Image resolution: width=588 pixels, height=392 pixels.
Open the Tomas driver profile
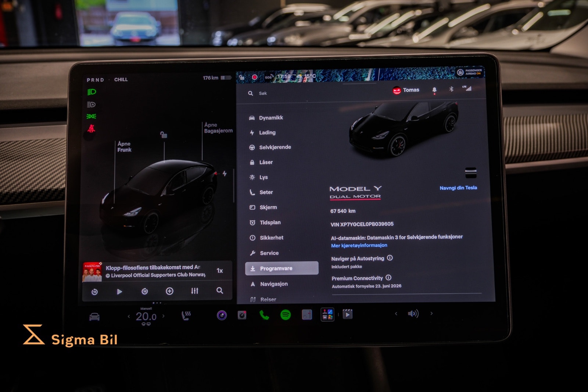coord(406,90)
